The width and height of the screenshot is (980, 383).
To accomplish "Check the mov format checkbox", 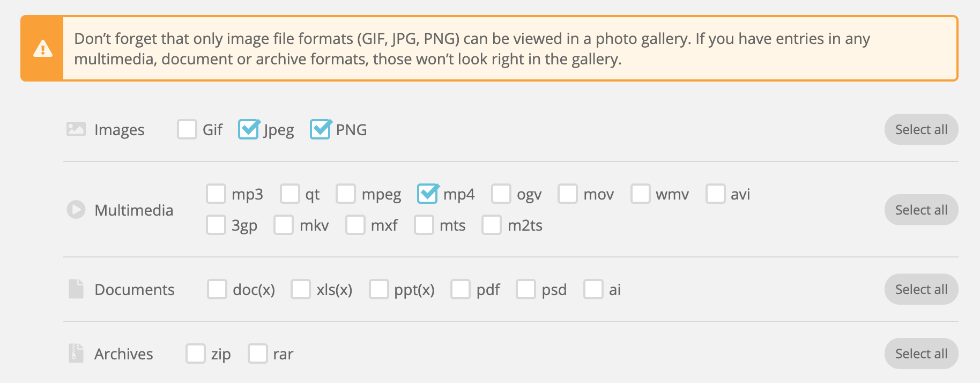I will (568, 194).
